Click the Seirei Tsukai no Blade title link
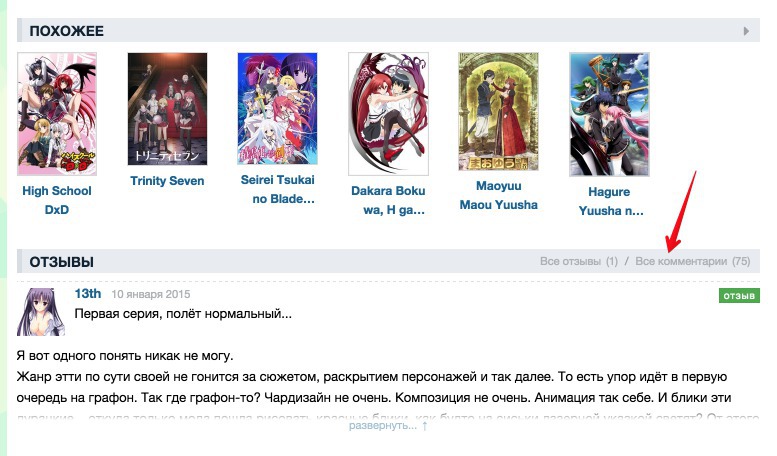The image size is (777, 456). [x=278, y=189]
